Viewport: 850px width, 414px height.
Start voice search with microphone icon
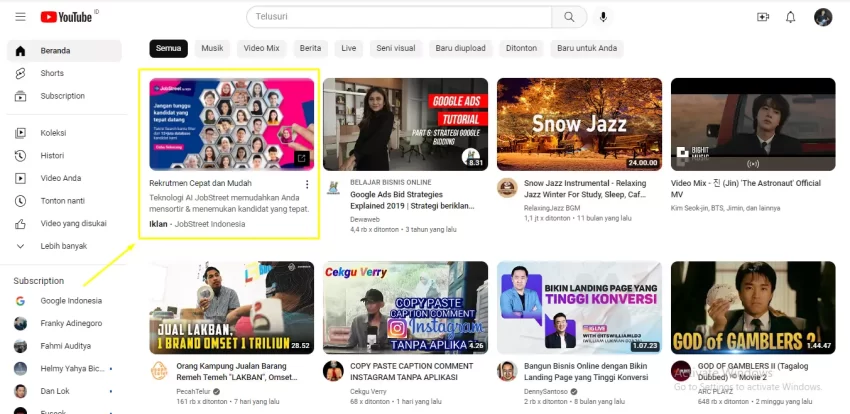click(x=603, y=17)
